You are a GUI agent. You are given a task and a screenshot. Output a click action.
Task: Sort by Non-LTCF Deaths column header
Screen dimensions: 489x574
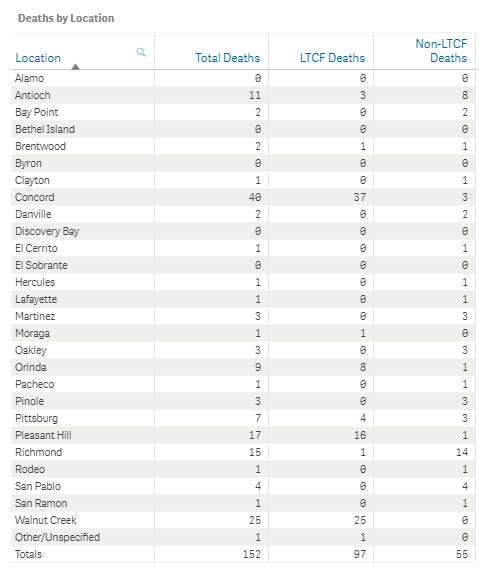[x=441, y=51]
